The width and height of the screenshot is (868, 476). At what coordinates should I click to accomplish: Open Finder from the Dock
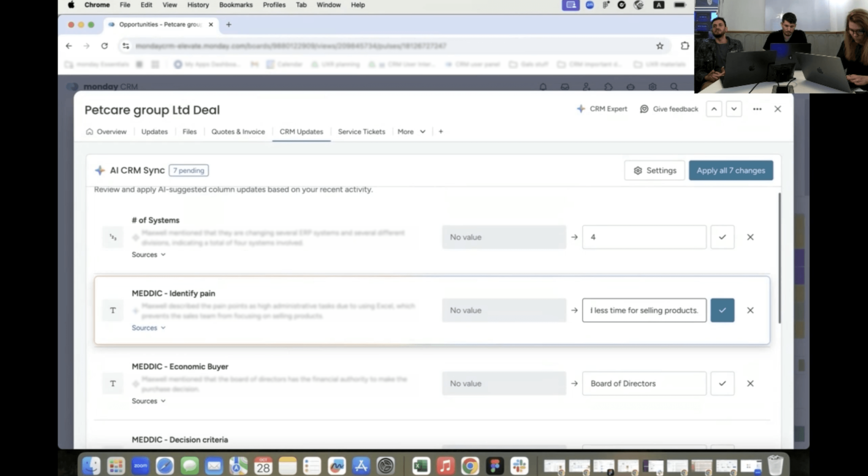91,466
